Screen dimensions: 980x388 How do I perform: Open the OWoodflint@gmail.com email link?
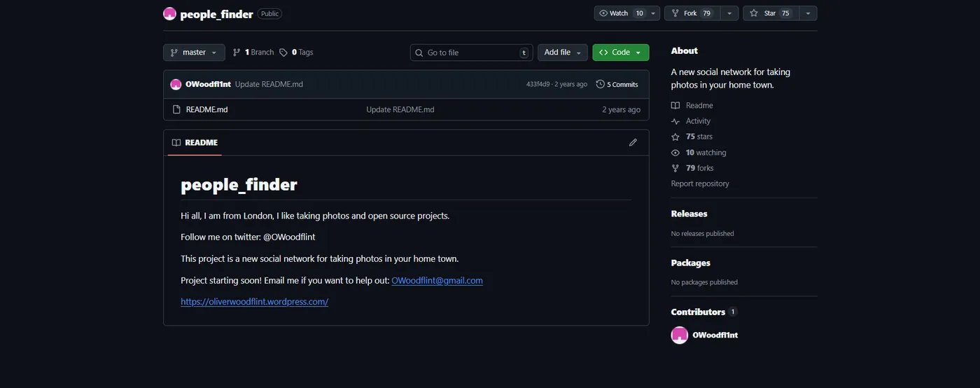tap(437, 280)
